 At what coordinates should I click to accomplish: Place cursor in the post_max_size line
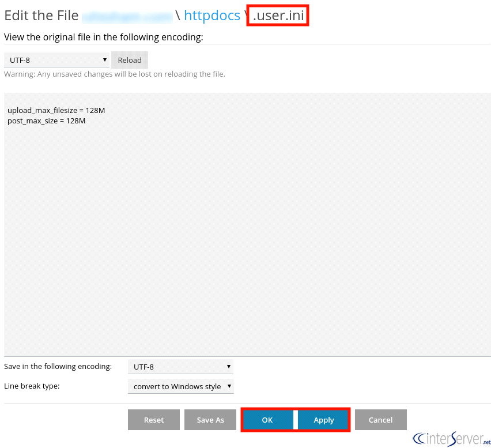click(x=46, y=121)
